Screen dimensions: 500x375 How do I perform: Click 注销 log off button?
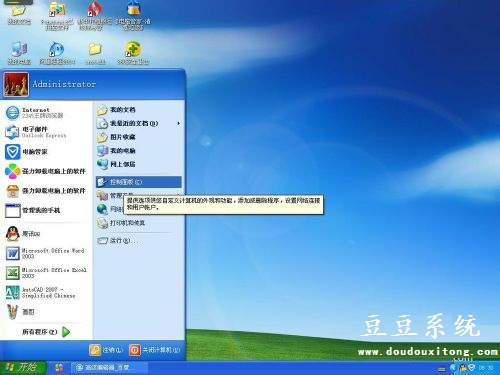106,350
